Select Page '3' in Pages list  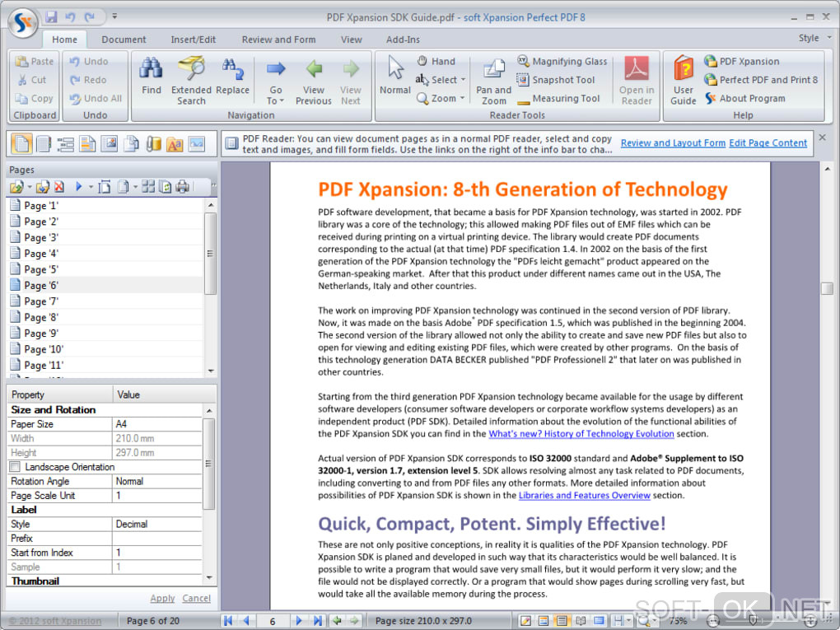pyautogui.click(x=106, y=237)
